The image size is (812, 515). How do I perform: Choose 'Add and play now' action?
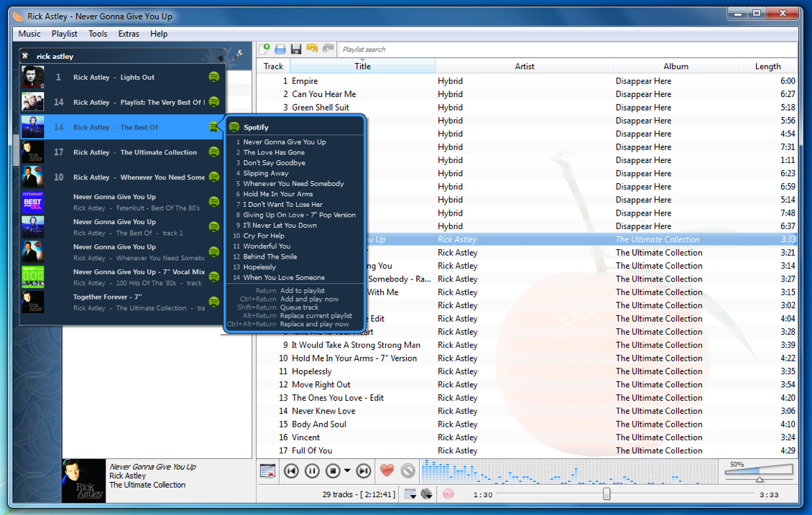[x=309, y=300]
